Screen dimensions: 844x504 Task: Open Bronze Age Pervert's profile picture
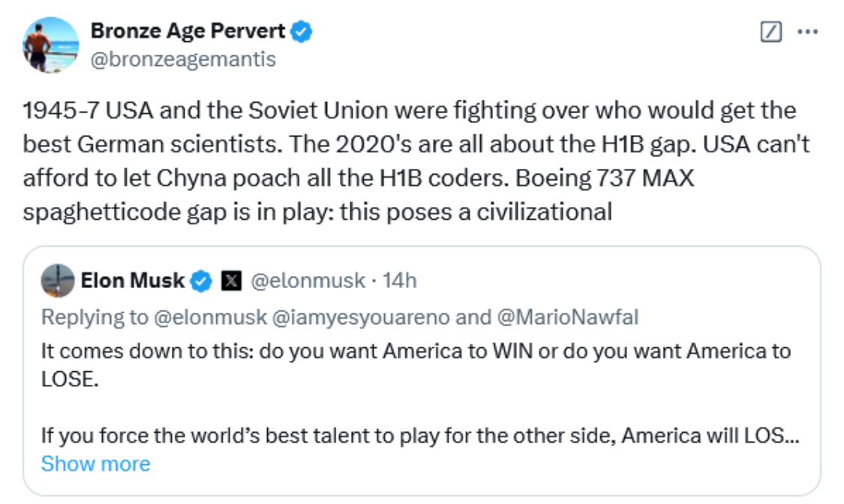tap(51, 45)
